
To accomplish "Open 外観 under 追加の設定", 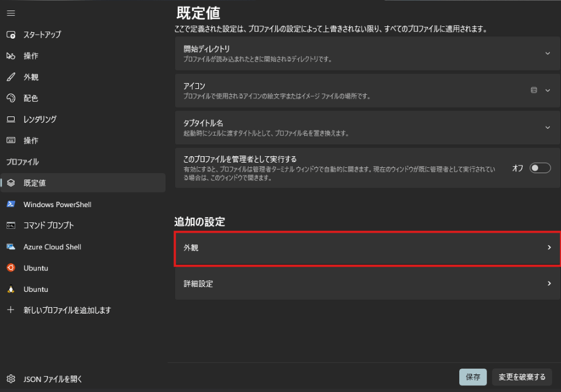I will tap(367, 247).
